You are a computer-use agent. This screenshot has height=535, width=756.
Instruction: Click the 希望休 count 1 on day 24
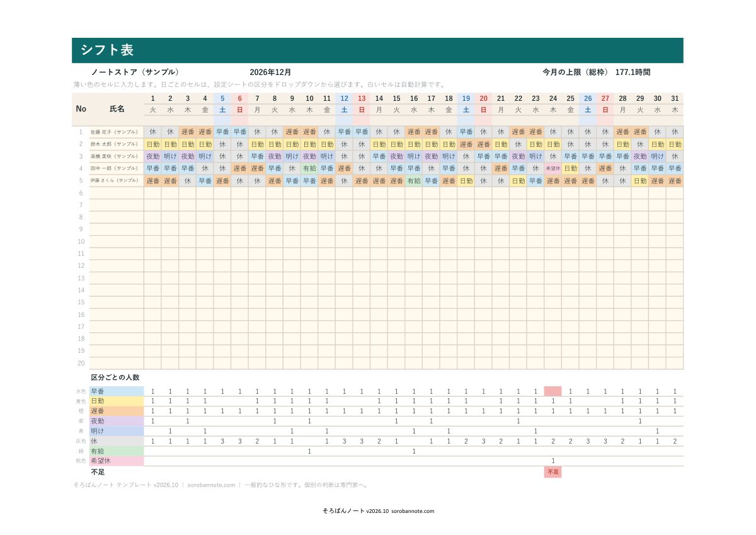pyautogui.click(x=553, y=461)
